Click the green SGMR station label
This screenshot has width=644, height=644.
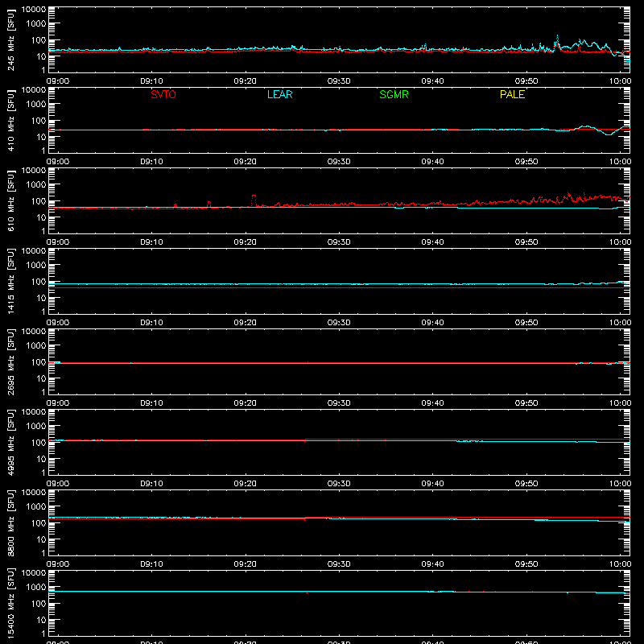pos(394,94)
